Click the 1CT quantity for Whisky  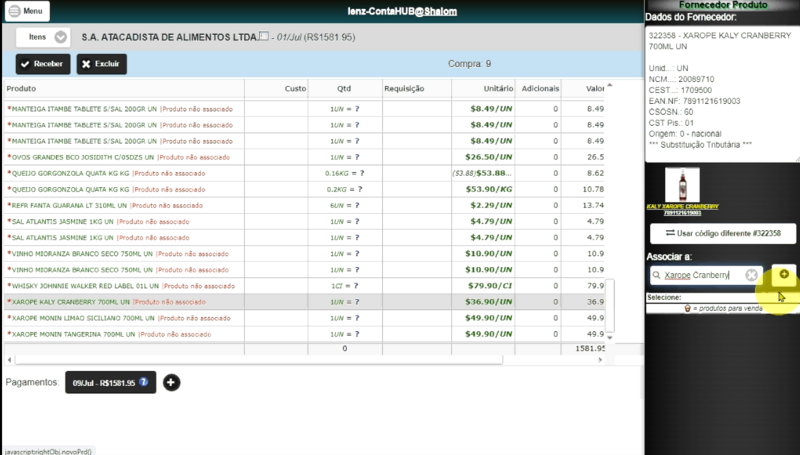pyautogui.click(x=344, y=286)
